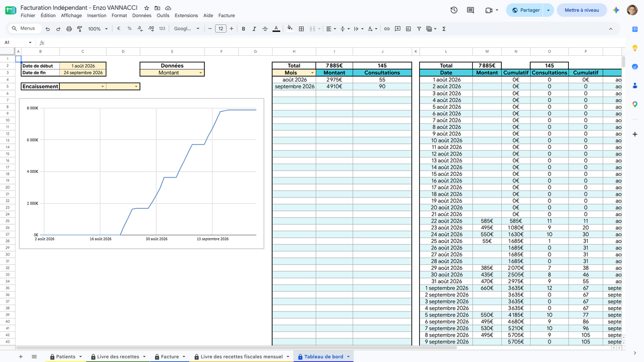The height and width of the screenshot is (362, 644).
Task: Open the version history clock icon
Action: (454, 10)
